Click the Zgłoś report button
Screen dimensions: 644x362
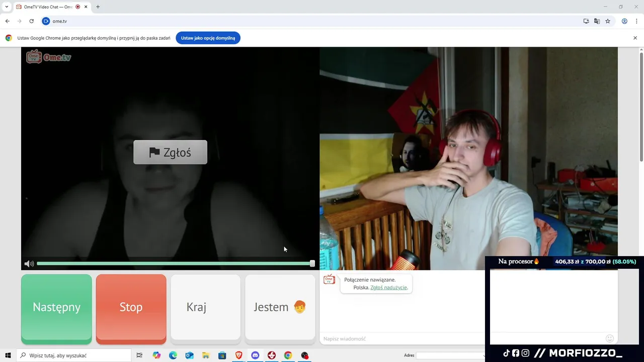(170, 152)
